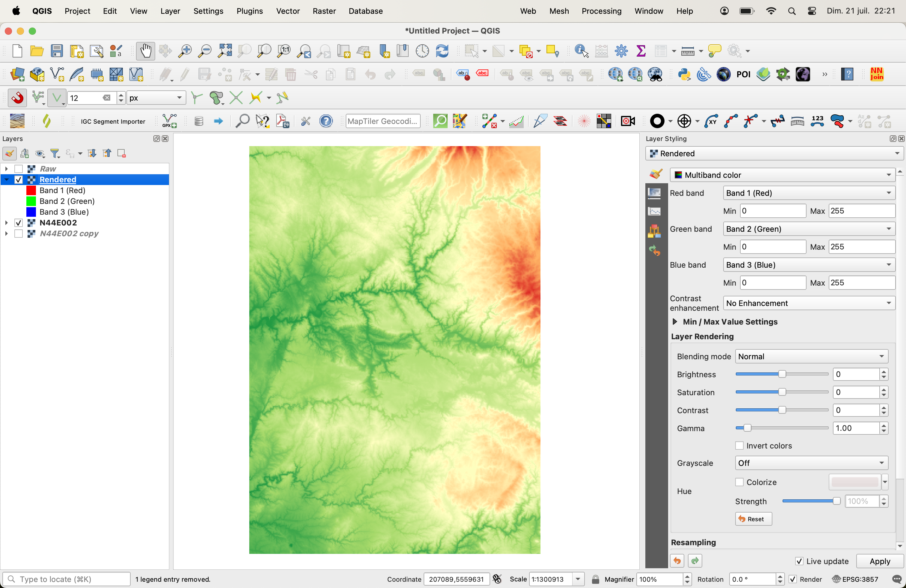Click the Refresh map icon
This screenshot has height=588, width=906.
tap(442, 51)
